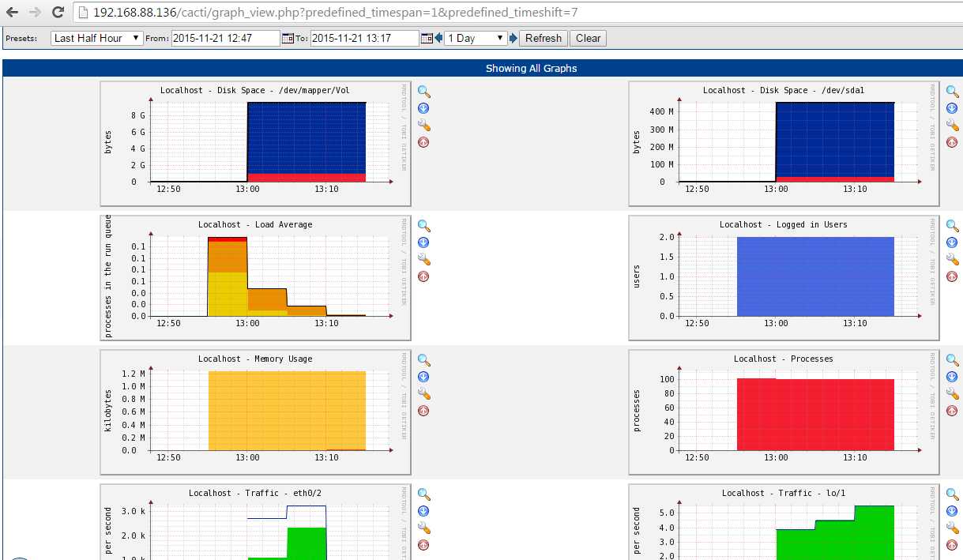
Task: Click the browser forward arrow
Action: 35,12
